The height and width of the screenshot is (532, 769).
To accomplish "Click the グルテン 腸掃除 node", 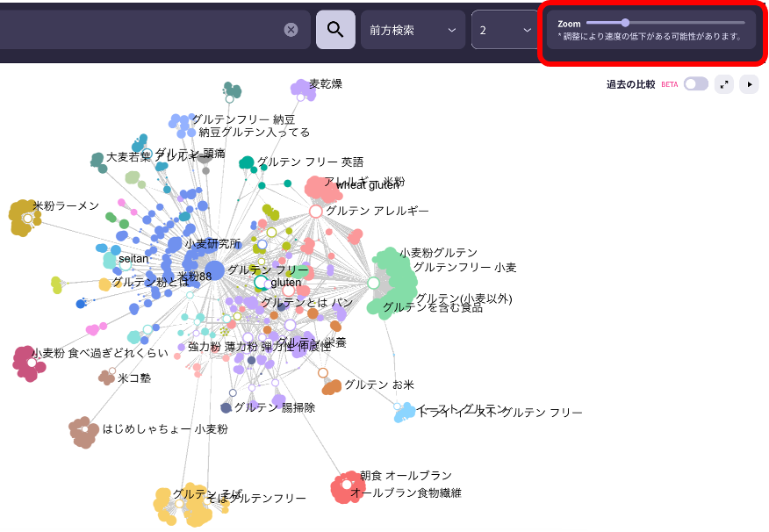I will 226,408.
